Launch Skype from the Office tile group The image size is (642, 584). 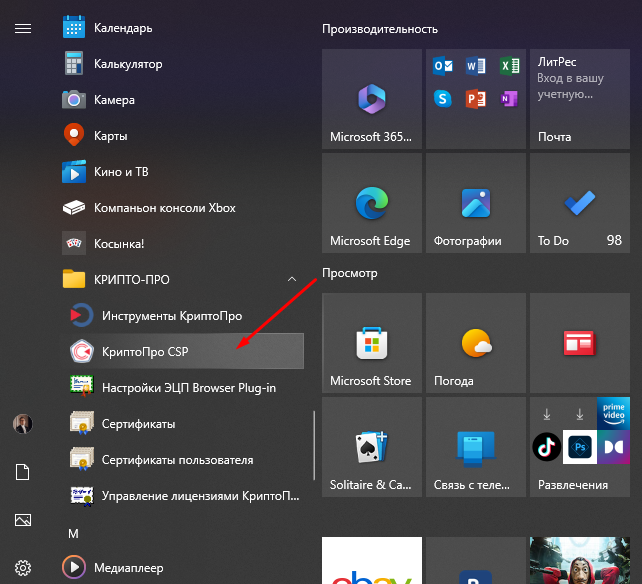tap(443, 99)
